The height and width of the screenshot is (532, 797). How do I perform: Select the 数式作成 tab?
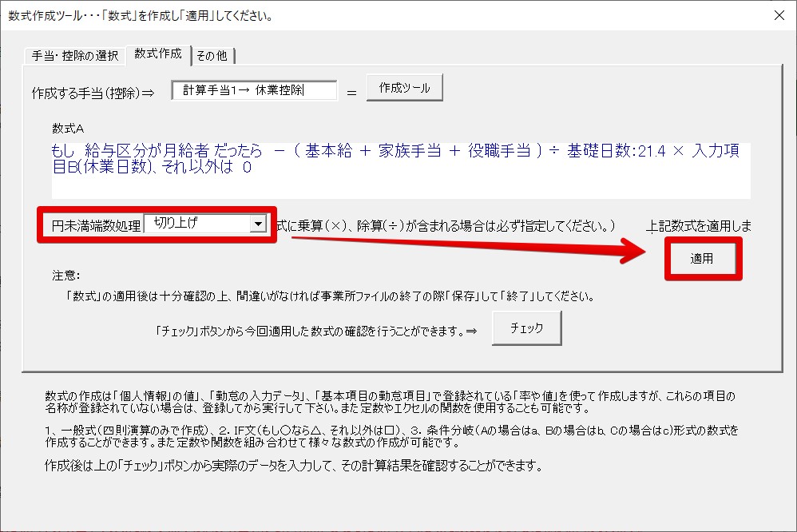tap(158, 54)
